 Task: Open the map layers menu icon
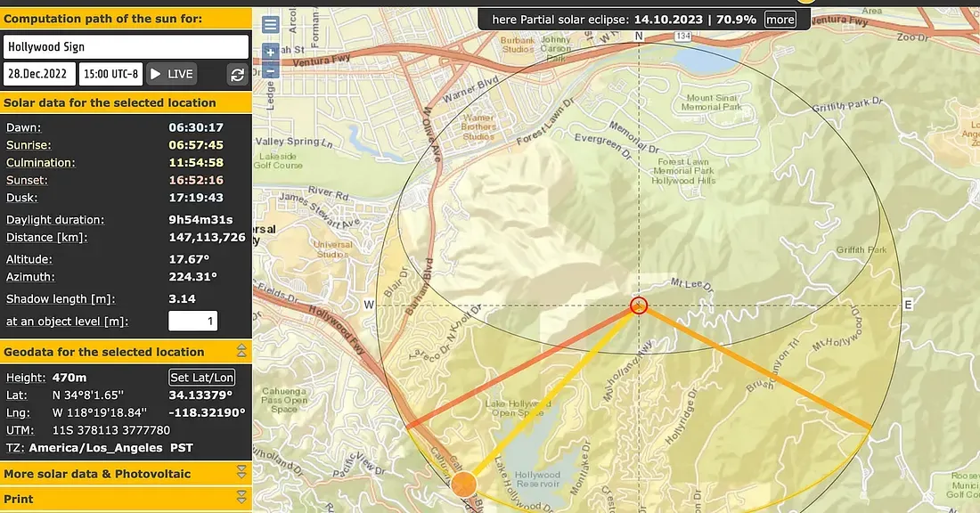click(271, 25)
